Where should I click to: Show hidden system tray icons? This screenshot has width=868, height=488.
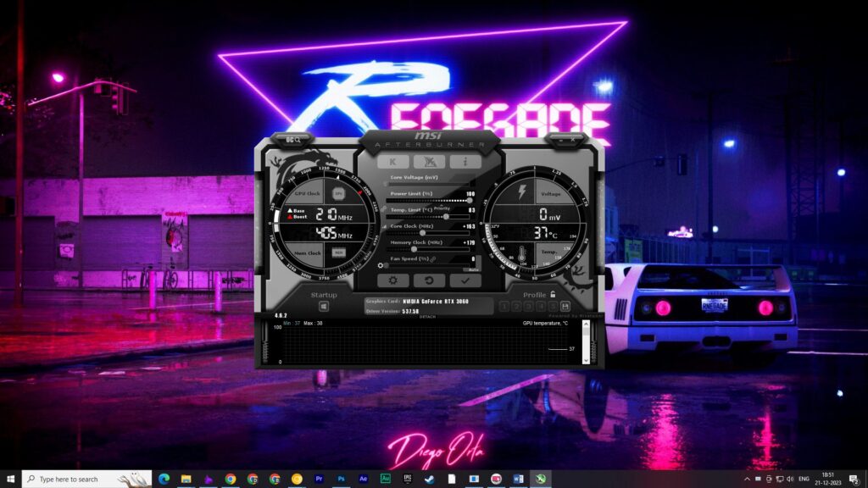point(747,480)
